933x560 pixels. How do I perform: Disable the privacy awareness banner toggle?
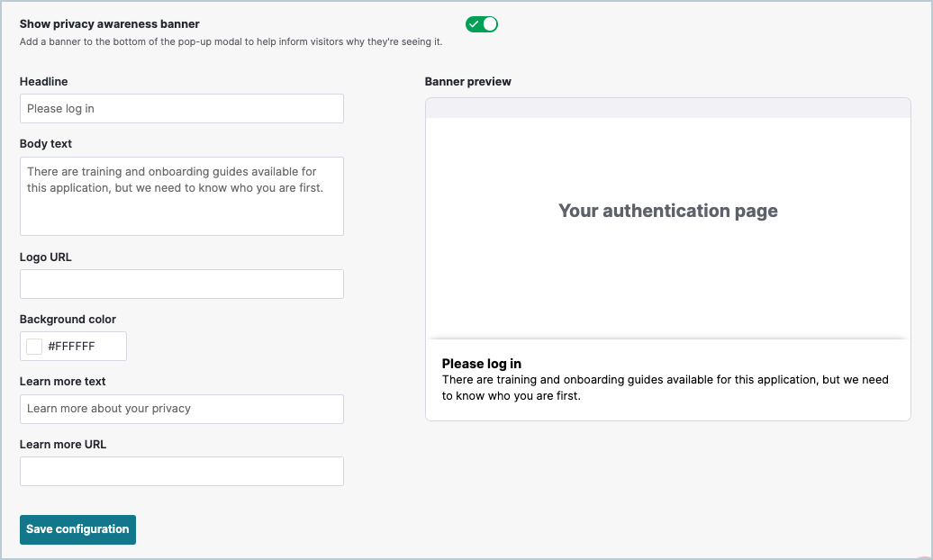481,24
